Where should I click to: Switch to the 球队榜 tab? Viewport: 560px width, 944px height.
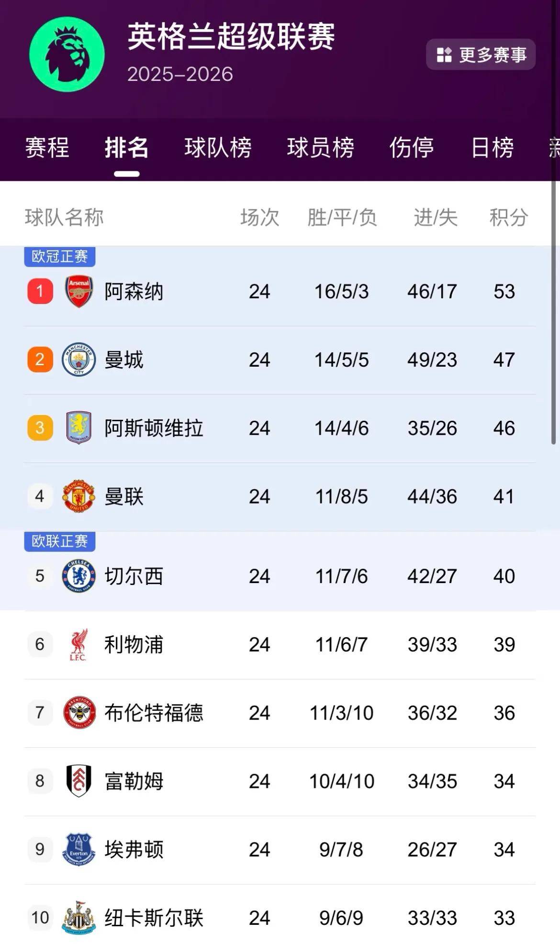coord(218,147)
